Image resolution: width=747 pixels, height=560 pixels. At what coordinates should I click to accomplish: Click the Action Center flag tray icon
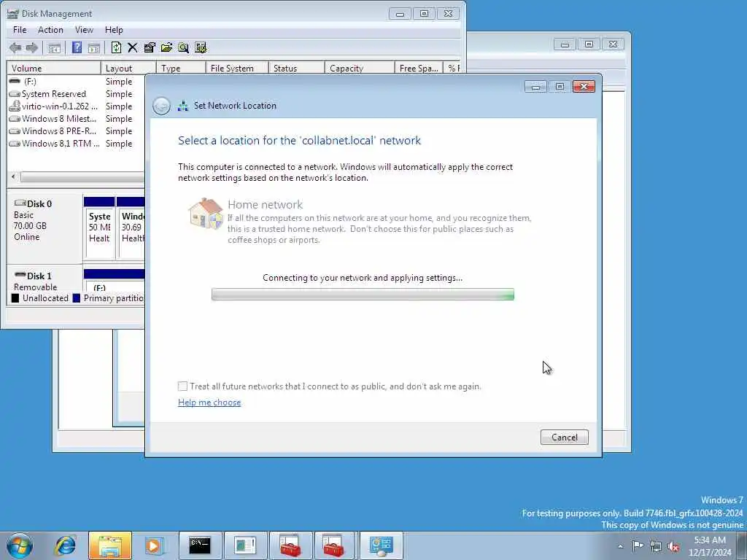tap(638, 545)
